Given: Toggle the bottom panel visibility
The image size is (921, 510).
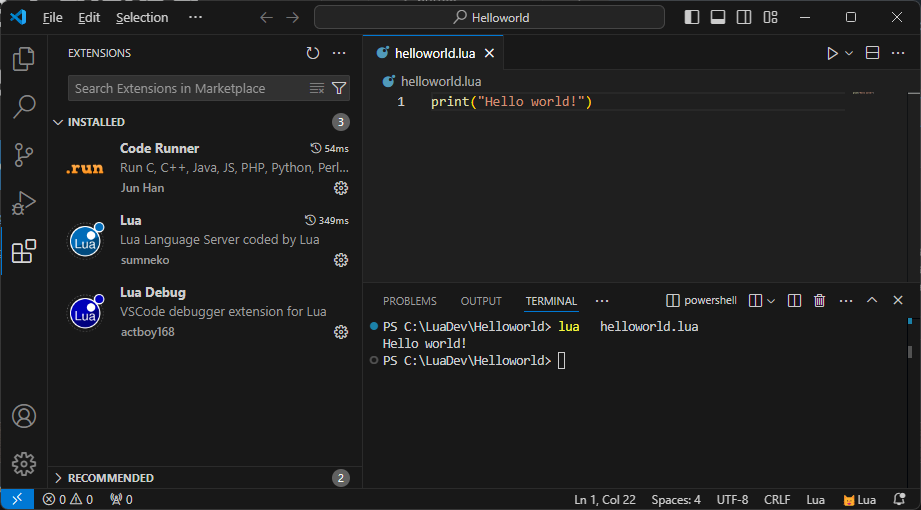Looking at the screenshot, I should pos(718,18).
